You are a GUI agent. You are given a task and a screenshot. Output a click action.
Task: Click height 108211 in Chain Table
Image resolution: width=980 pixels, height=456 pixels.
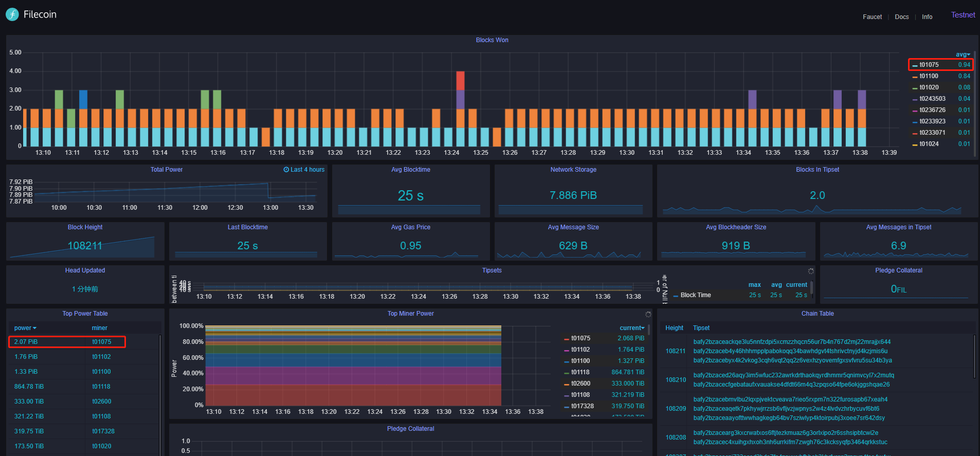[676, 351]
